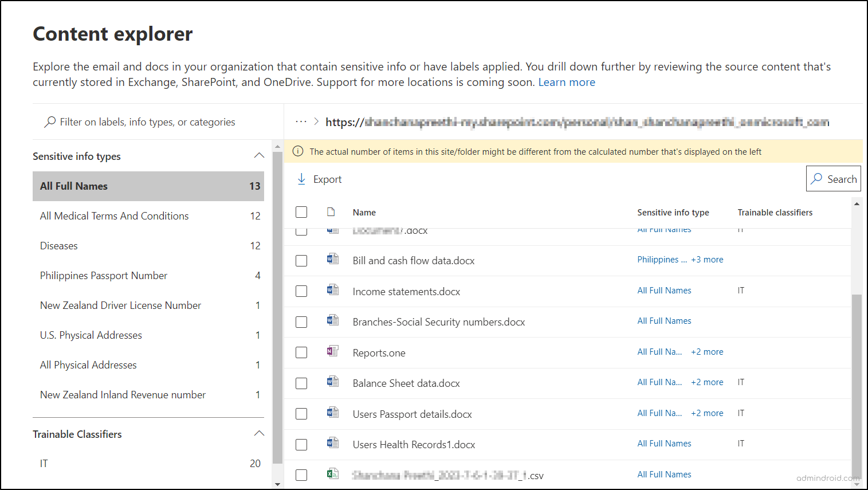
Task: Open the Learn more link
Action: pos(566,82)
